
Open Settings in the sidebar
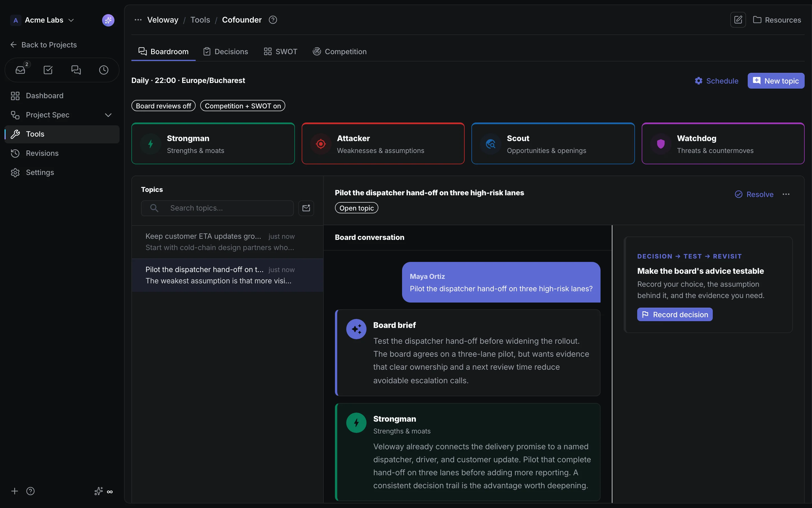coord(62,172)
